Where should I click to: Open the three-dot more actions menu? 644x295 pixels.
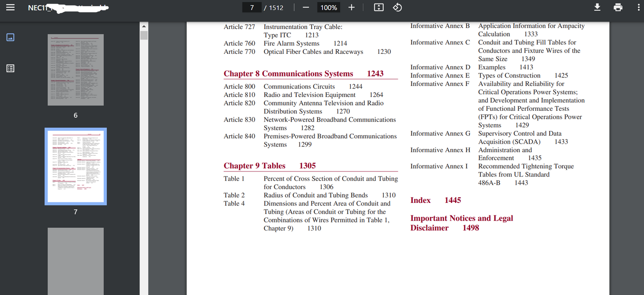638,8
